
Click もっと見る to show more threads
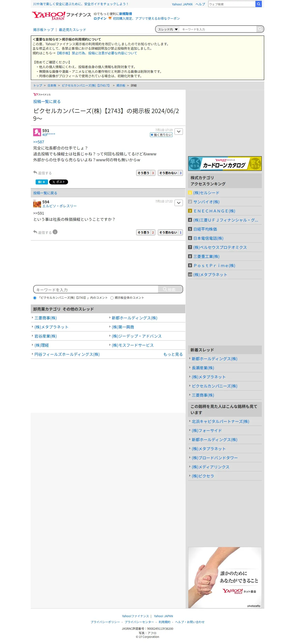(x=173, y=354)
